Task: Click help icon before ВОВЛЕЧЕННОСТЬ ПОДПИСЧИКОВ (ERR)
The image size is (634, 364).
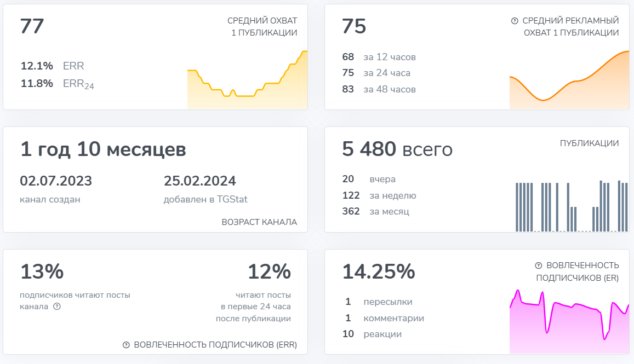Action: tap(126, 345)
